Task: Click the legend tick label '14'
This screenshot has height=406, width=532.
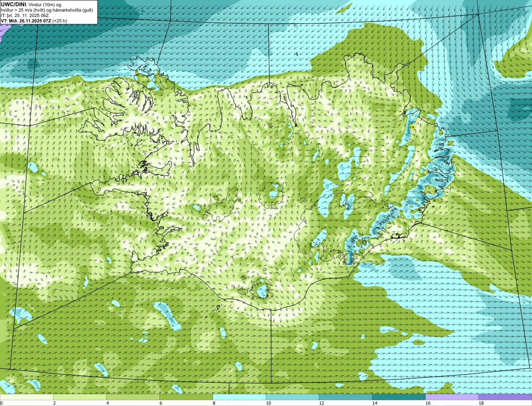Action: coord(375,403)
